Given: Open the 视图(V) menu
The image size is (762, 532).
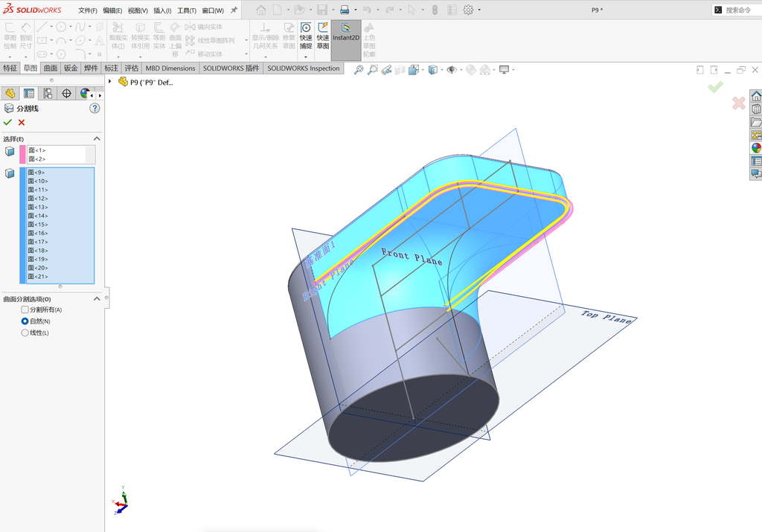Looking at the screenshot, I should tap(138, 10).
